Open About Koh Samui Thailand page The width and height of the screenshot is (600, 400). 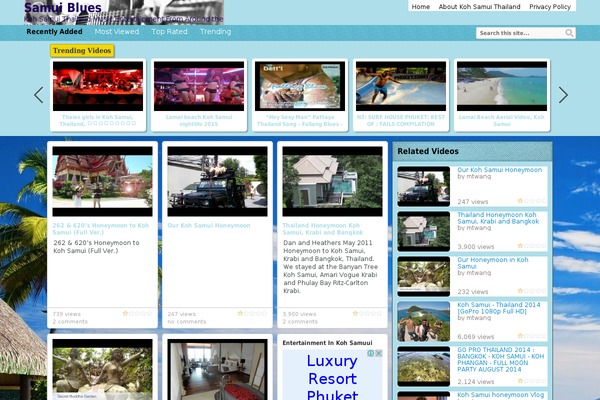tap(479, 7)
